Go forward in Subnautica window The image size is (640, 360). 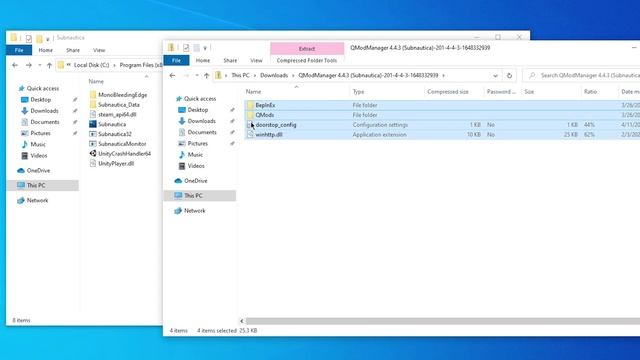pyautogui.click(x=29, y=65)
